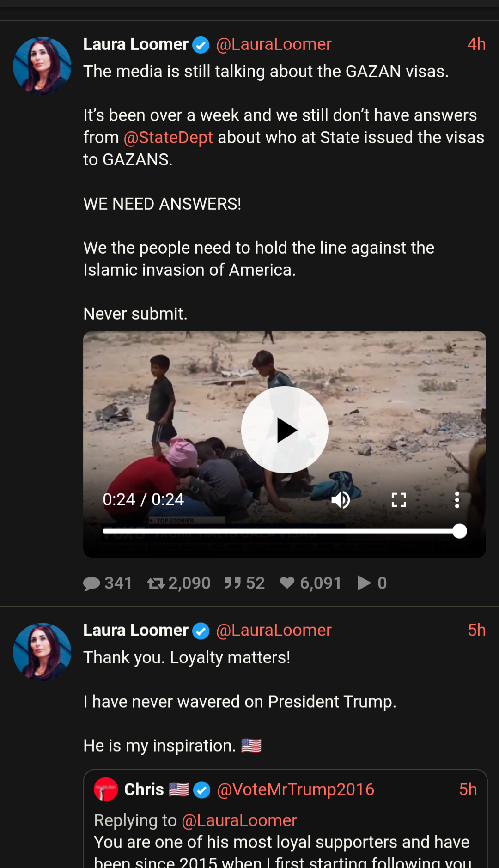The height and width of the screenshot is (868, 499).
Task: Mute the video using speaker icon
Action: click(341, 499)
